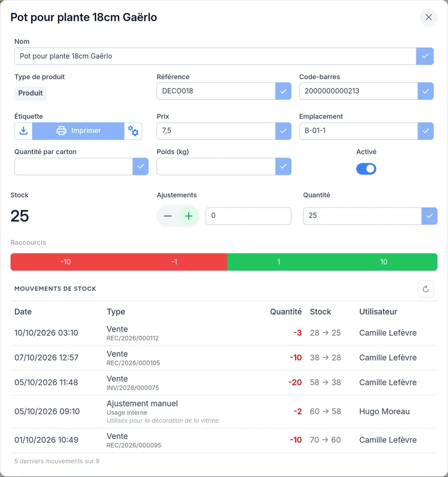The height and width of the screenshot is (477, 448).
Task: Validate the Poids (kg) checkmark
Action: (283, 166)
